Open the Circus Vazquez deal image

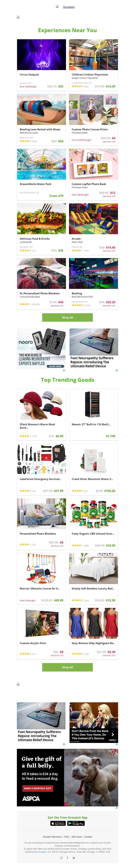click(42, 55)
